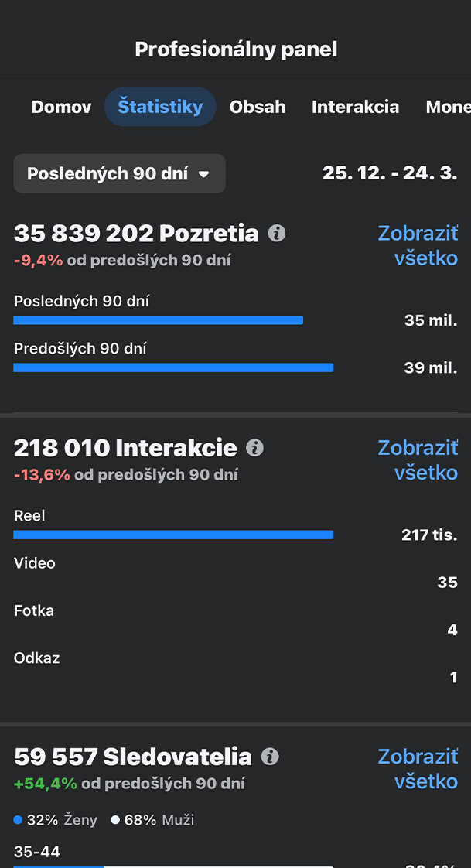
Task: Click Zobraziť všetko for Pozretia
Action: [418, 245]
